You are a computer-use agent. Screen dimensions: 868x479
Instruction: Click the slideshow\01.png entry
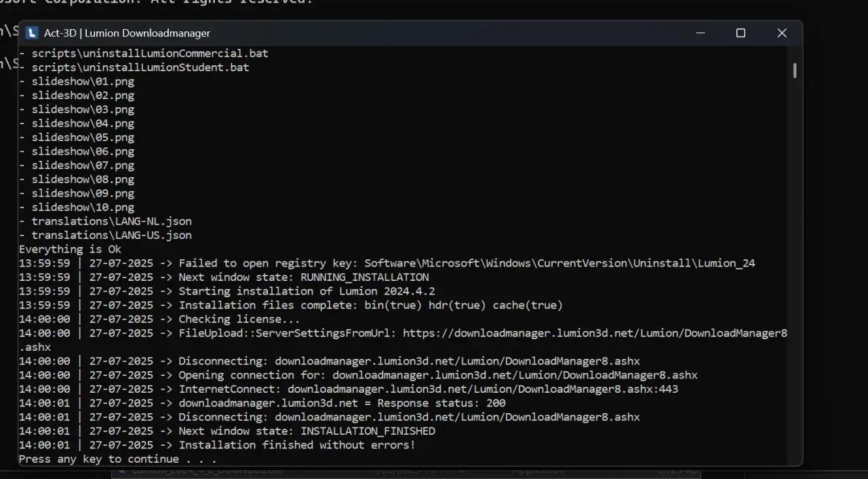pyautogui.click(x=77, y=81)
